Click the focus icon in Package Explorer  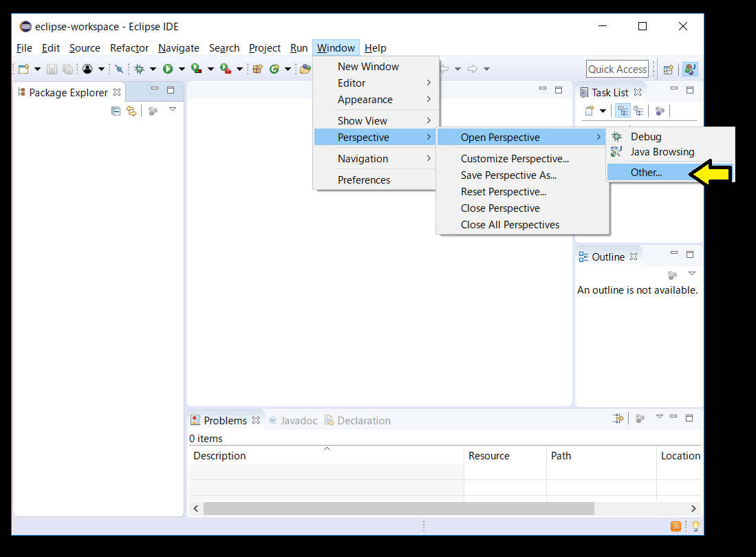153,111
